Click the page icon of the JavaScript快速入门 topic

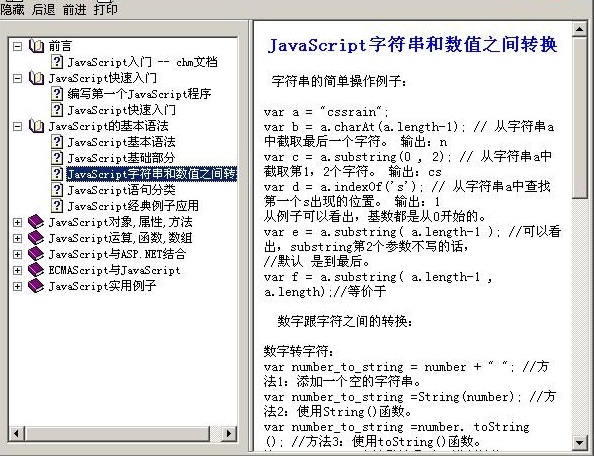point(57,110)
